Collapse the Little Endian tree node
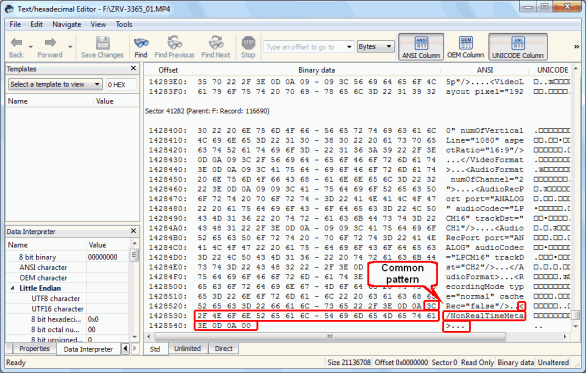This screenshot has width=586, height=373. click(x=12, y=288)
